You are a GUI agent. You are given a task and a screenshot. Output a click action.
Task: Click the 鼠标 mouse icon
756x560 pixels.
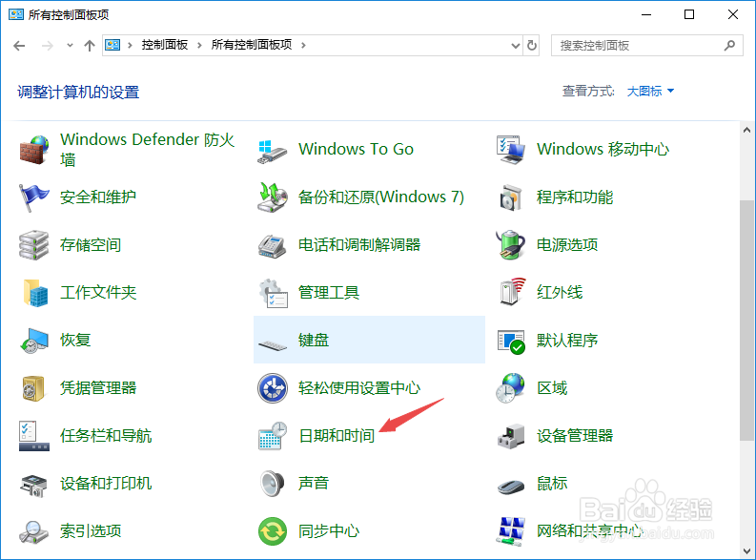click(511, 487)
